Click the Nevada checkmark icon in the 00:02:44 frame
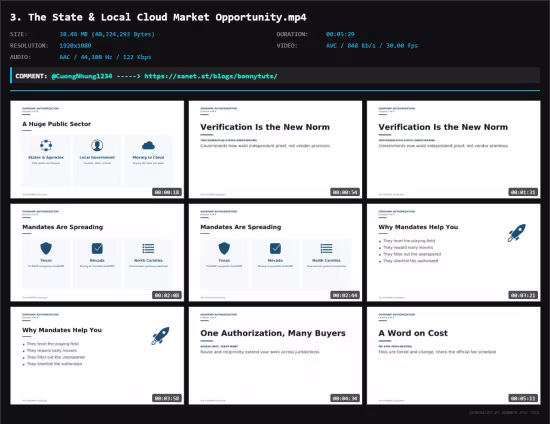The height and width of the screenshot is (424, 550). point(275,248)
